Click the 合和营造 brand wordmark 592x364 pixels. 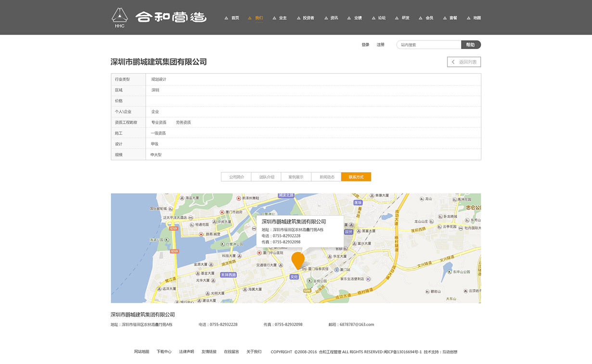pos(171,17)
